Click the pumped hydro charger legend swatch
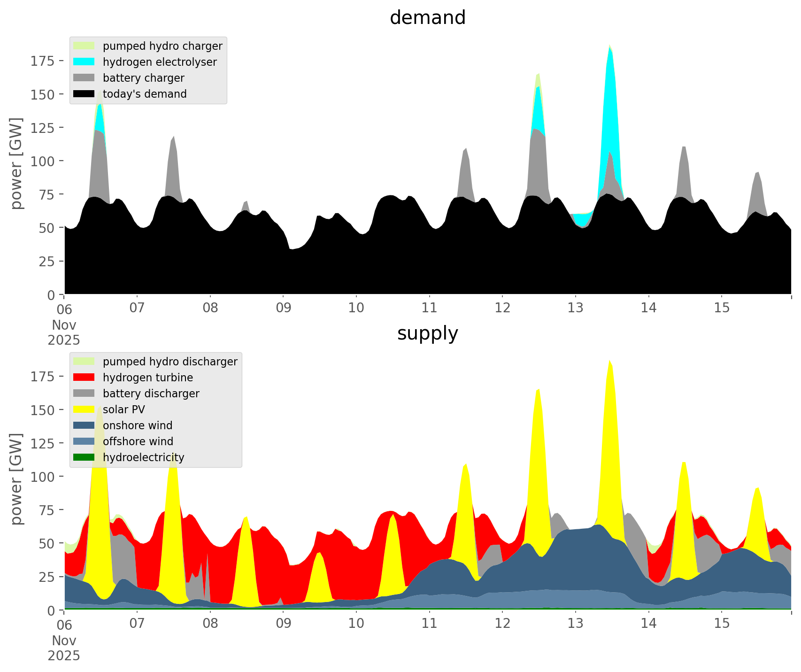The height and width of the screenshot is (672, 801). (x=84, y=46)
